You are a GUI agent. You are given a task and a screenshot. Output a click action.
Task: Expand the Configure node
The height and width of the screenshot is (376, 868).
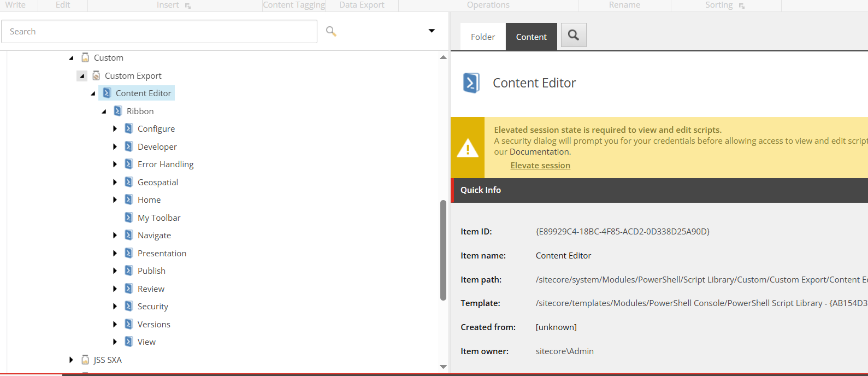(115, 129)
